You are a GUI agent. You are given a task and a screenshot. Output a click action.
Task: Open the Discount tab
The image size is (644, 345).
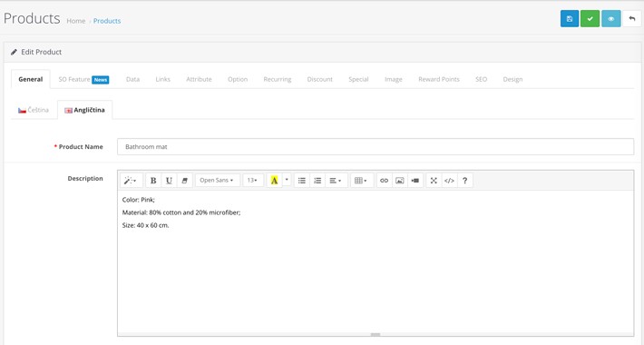click(x=319, y=79)
